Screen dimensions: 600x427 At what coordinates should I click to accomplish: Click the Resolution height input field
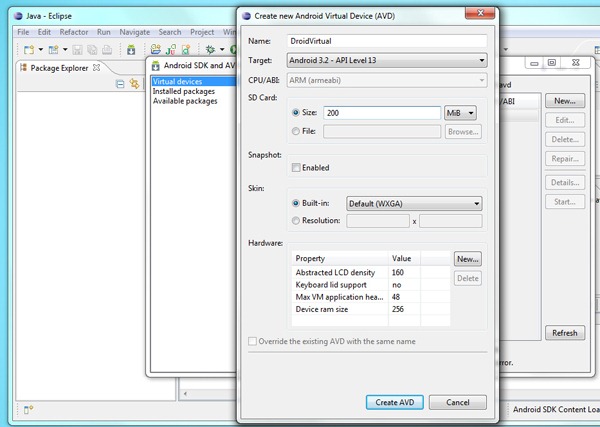451,221
